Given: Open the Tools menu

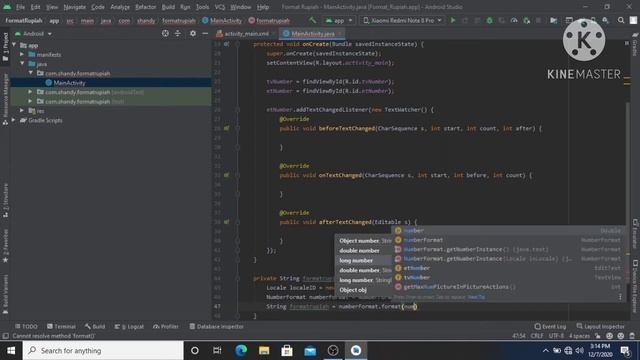Looking at the screenshot, I should click(x=202, y=7).
